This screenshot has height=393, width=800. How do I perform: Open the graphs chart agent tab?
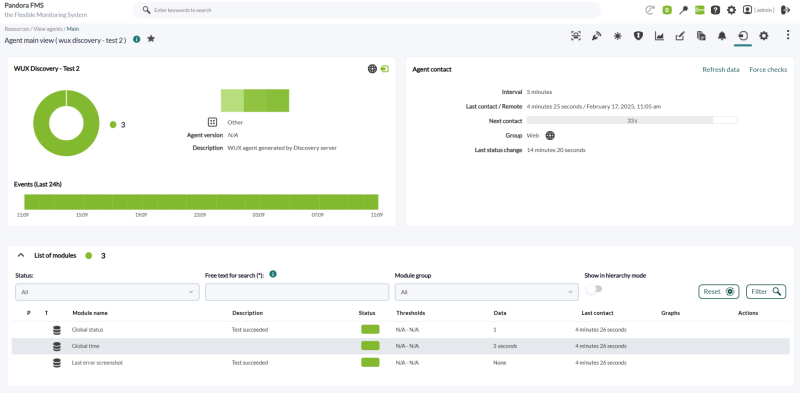click(x=659, y=36)
